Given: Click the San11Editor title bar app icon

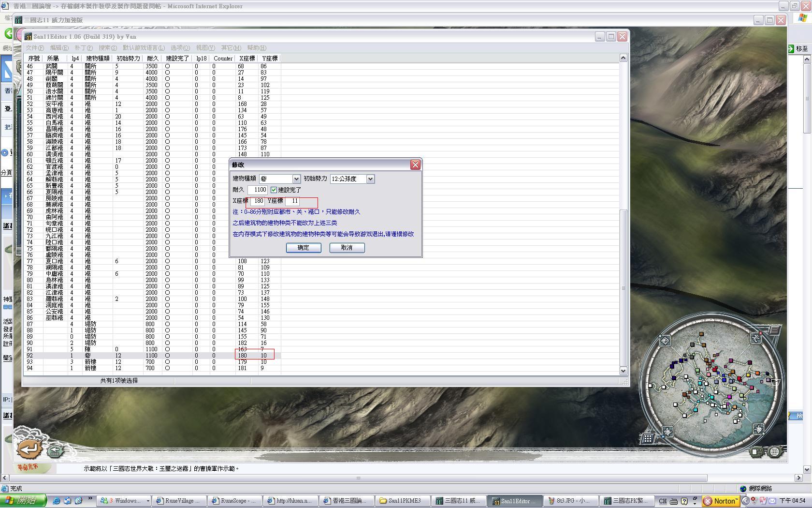Looking at the screenshot, I should [x=29, y=36].
